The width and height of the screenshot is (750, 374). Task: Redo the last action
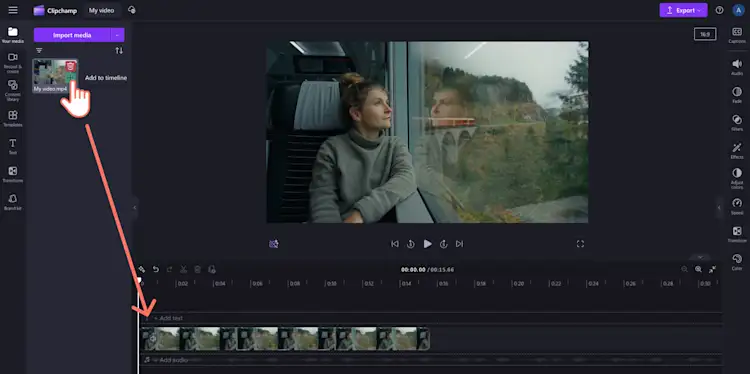coord(169,269)
